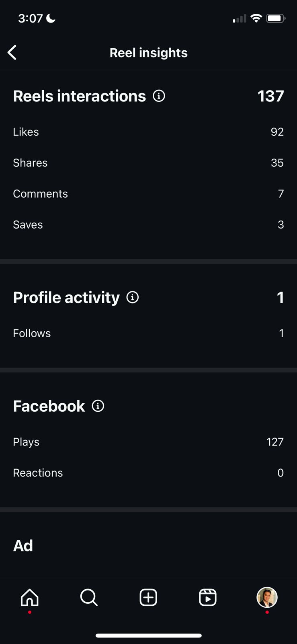297x644 pixels.
Task: Show info about Profile activity
Action: pyautogui.click(x=133, y=297)
